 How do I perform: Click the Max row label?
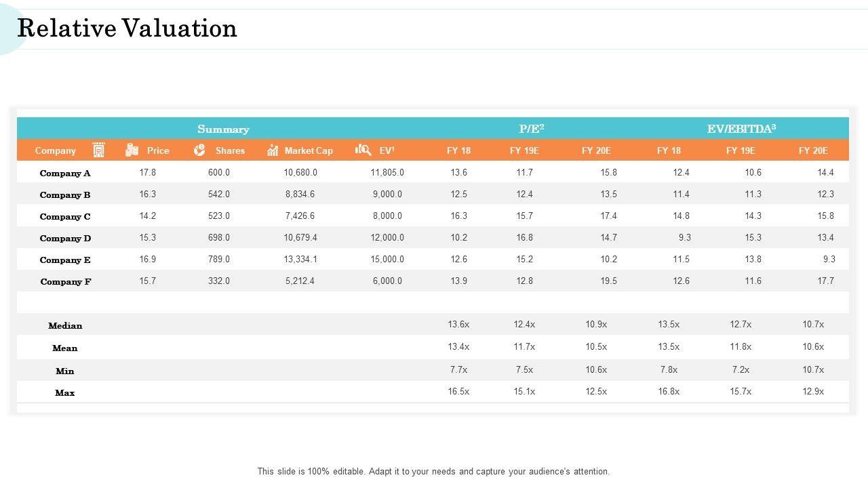(65, 392)
